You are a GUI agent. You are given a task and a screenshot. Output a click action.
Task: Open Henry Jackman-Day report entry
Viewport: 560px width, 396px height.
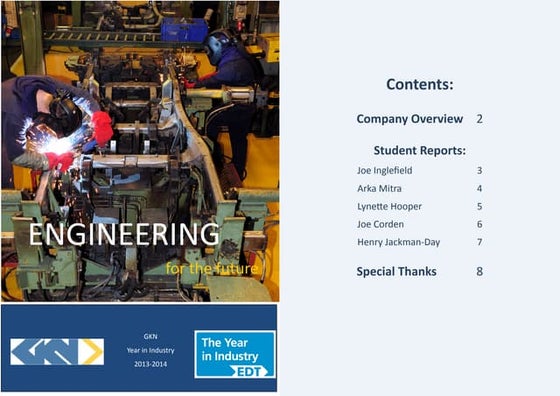[x=399, y=242]
